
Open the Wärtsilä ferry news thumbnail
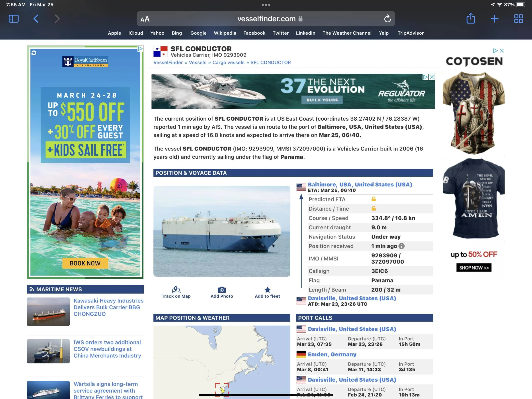[48, 390]
